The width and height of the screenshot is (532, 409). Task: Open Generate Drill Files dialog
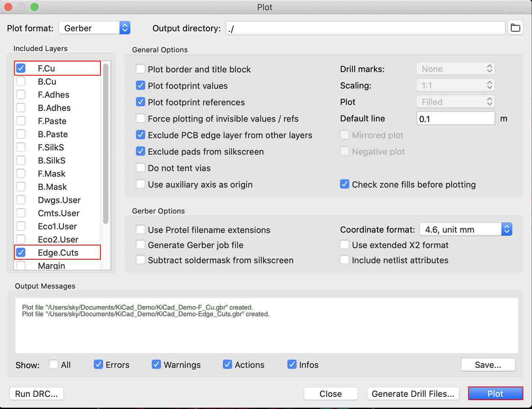[x=413, y=394]
